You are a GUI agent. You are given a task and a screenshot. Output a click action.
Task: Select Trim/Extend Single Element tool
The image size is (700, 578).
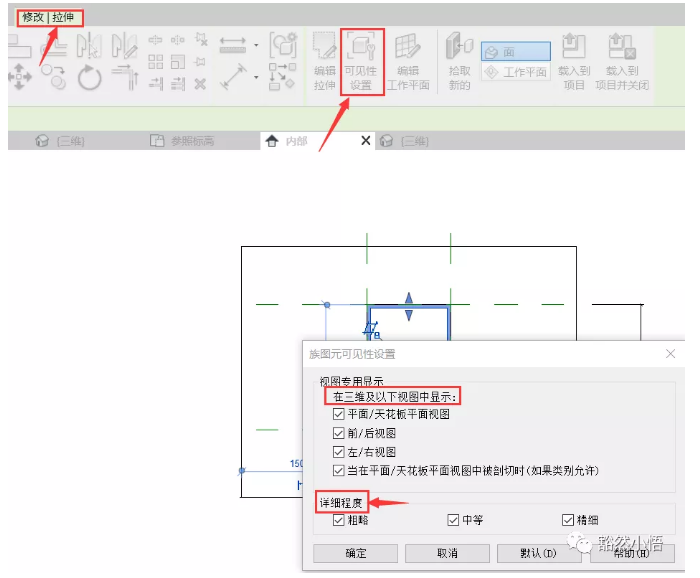[155, 83]
